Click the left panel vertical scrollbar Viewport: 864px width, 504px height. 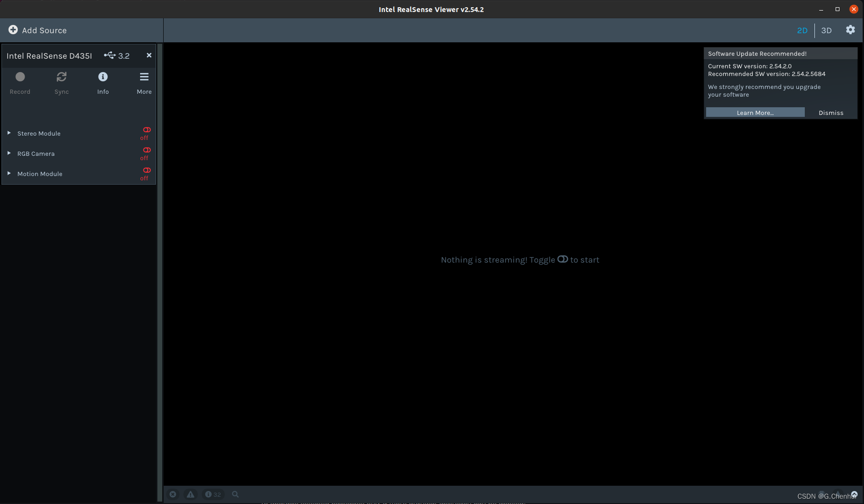point(160,272)
